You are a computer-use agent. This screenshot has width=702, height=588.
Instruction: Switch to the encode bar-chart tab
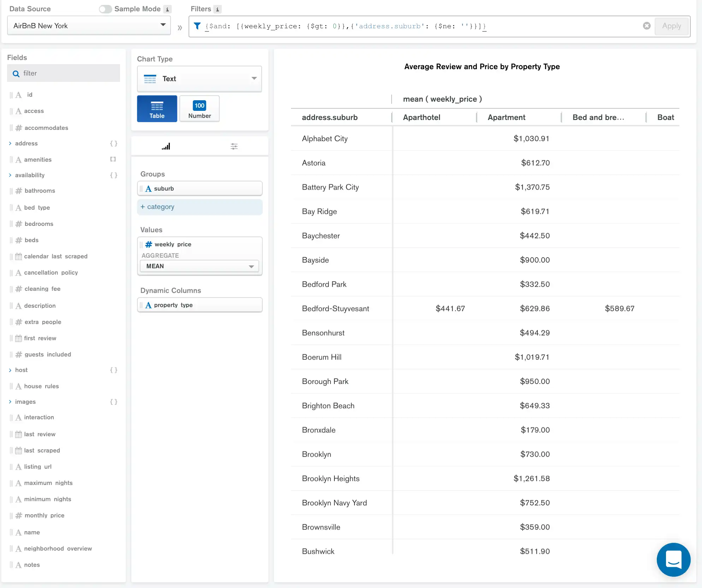(x=166, y=146)
